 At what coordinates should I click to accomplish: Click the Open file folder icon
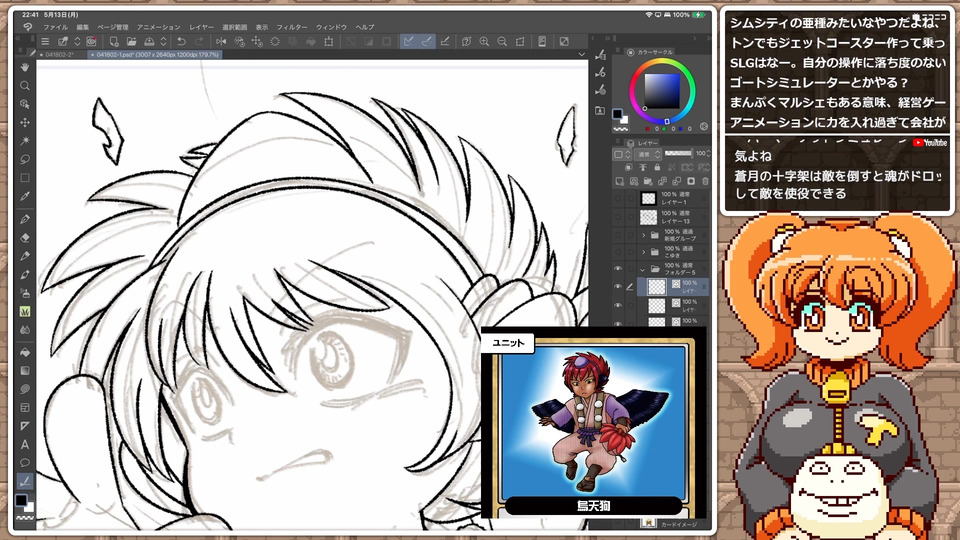(x=131, y=42)
